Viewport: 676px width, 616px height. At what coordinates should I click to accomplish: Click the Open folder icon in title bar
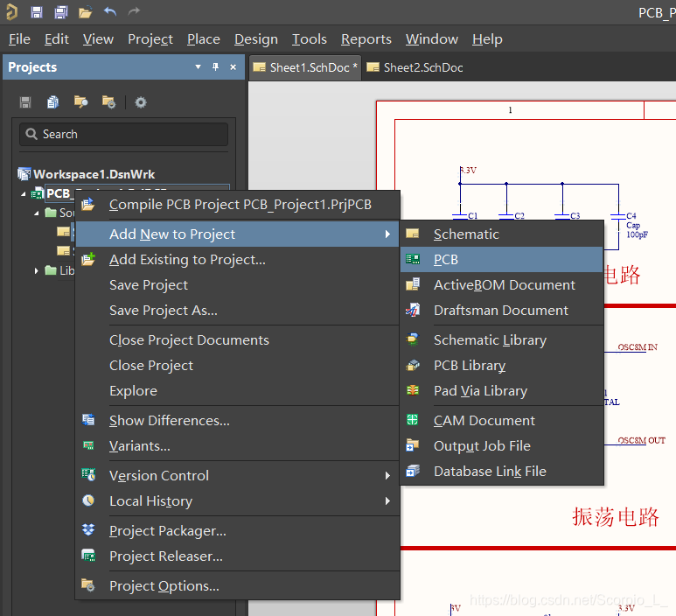pos(85,12)
